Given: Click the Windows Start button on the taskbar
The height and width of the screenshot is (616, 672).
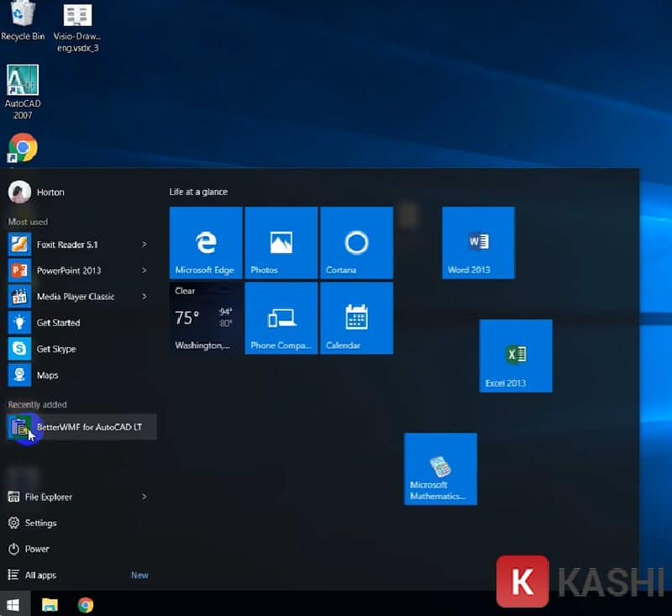Looking at the screenshot, I should (x=13, y=604).
